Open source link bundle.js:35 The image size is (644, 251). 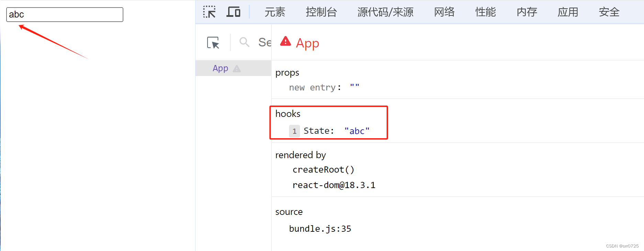[320, 229]
